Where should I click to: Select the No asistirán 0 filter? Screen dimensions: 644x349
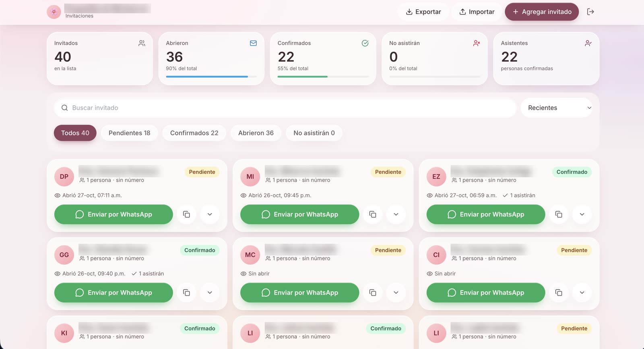[314, 133]
